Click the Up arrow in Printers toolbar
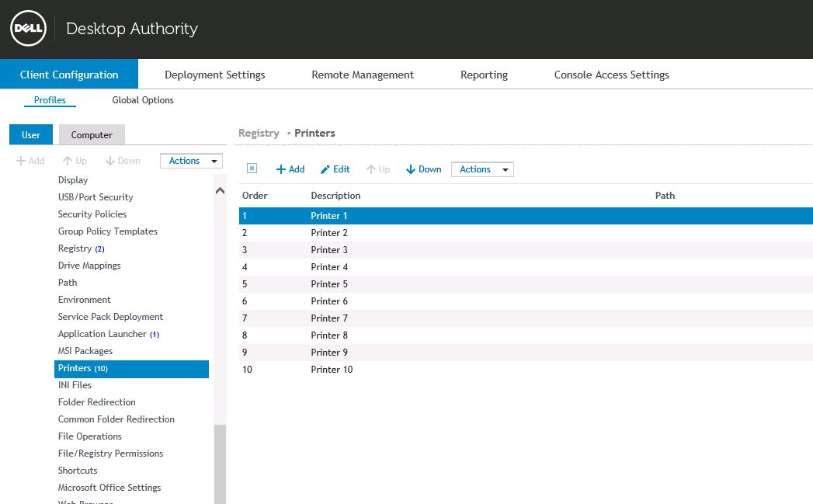 coord(371,169)
